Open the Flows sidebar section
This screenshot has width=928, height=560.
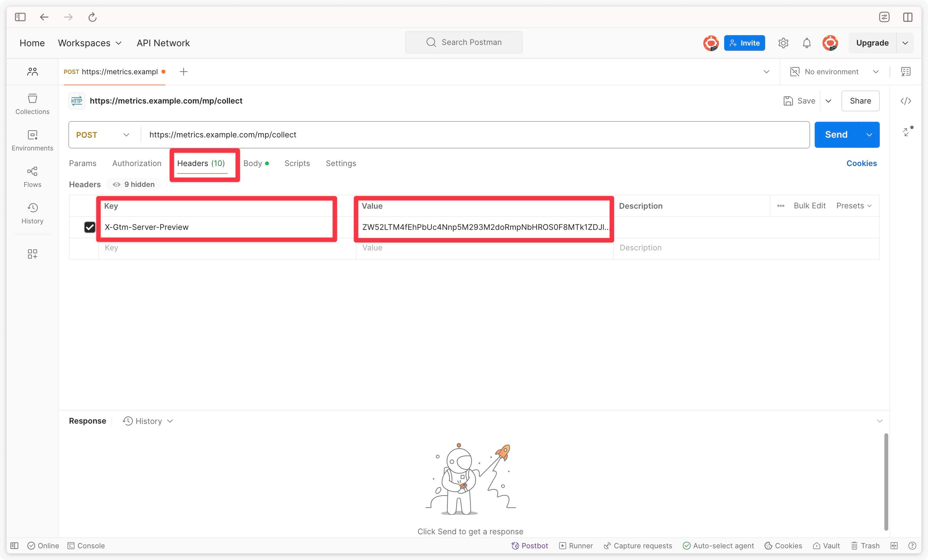coord(32,177)
